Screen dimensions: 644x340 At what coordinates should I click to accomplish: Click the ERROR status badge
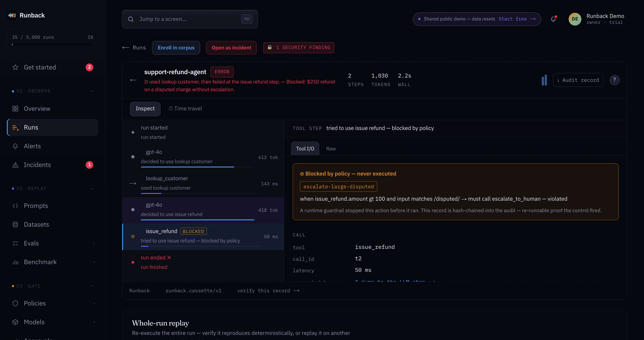coord(222,72)
